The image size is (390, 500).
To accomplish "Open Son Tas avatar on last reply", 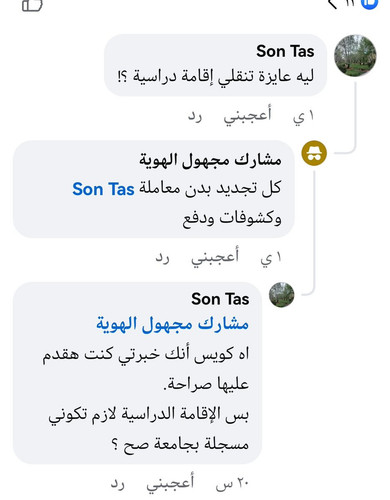I will coord(282,295).
